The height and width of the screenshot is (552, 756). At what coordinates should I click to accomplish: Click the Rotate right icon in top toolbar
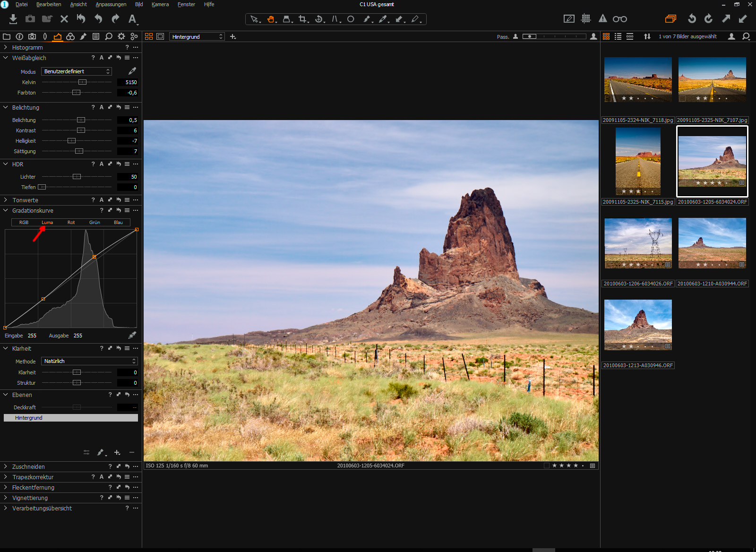(708, 19)
